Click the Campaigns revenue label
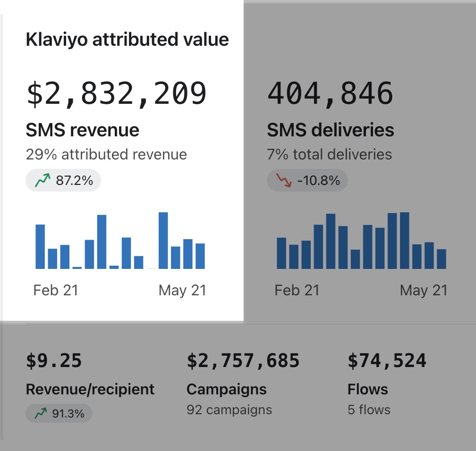Viewport: 476px width, 451px height. coord(227,389)
